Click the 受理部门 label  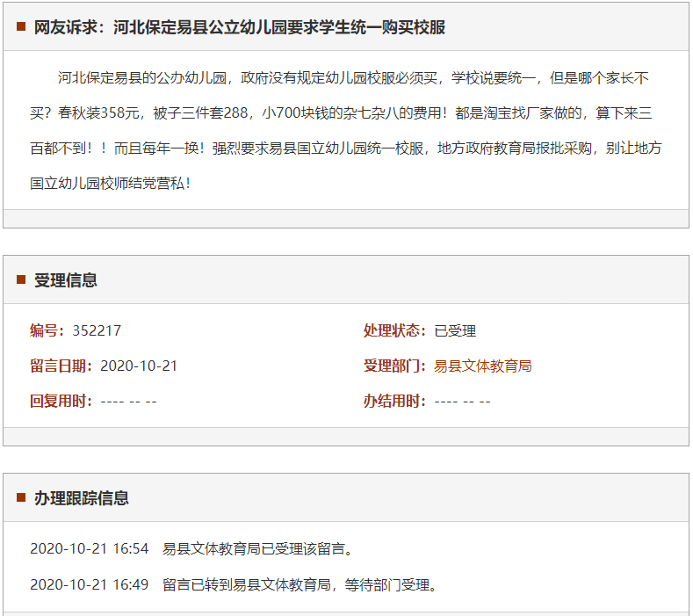coord(395,366)
